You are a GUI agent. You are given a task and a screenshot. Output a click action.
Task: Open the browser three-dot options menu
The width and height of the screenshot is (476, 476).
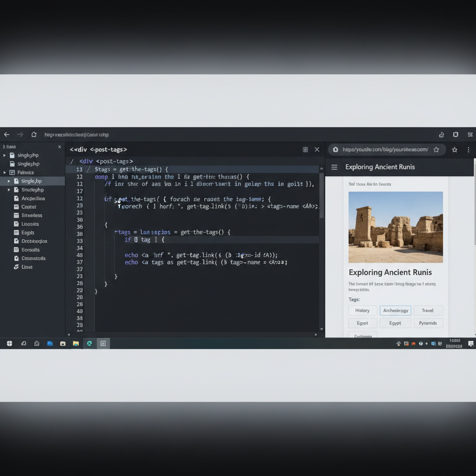pos(469,150)
